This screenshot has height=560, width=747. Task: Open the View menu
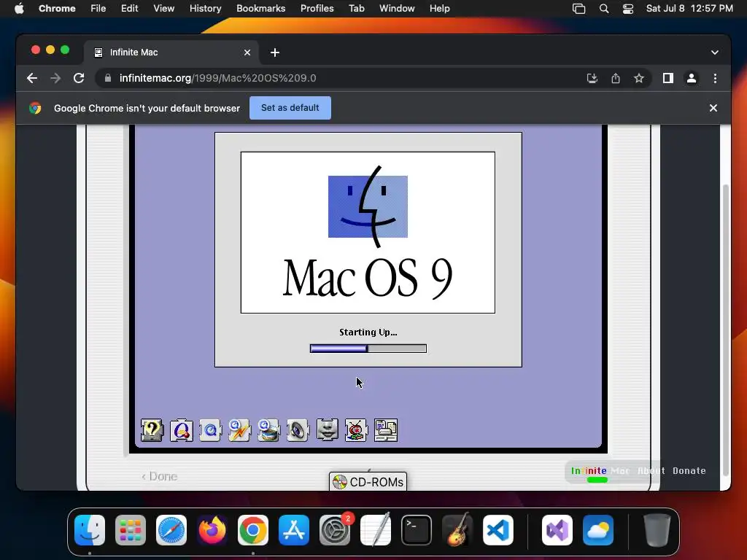point(163,9)
